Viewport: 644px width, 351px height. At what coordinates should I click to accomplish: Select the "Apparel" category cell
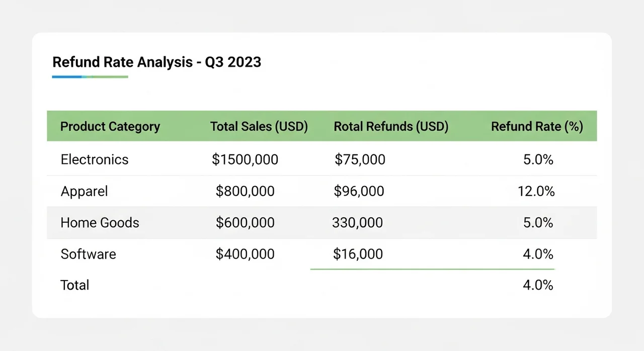coord(84,191)
